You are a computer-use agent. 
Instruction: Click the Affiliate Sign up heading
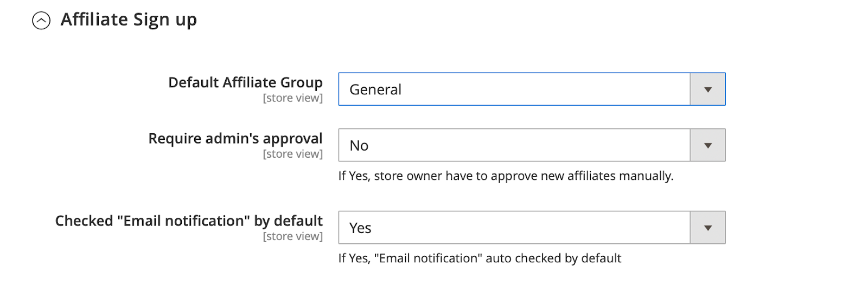[x=129, y=20]
